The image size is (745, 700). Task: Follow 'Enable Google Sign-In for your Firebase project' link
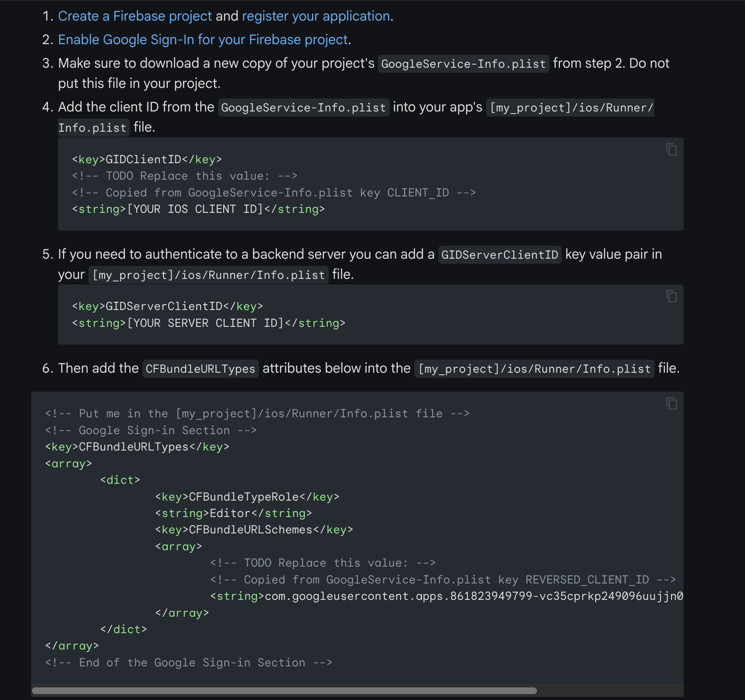click(203, 40)
